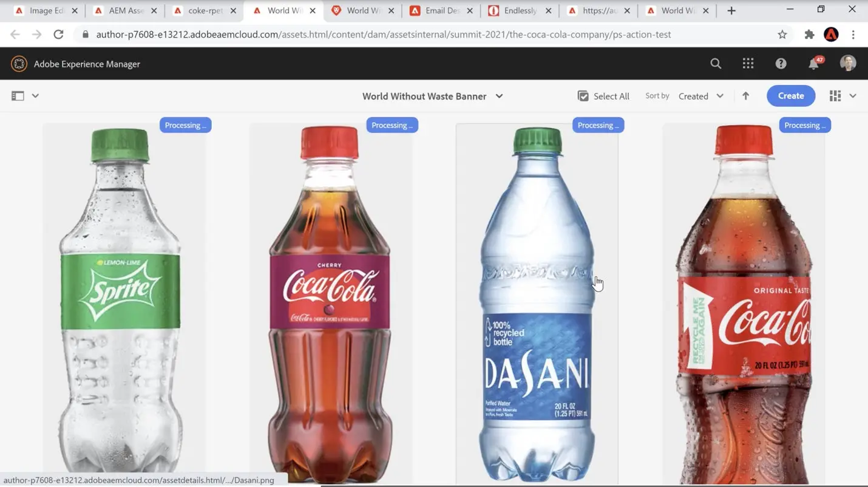Switch to the Brave-icon World W tab
Screen dimensions: 868x487
[362, 10]
